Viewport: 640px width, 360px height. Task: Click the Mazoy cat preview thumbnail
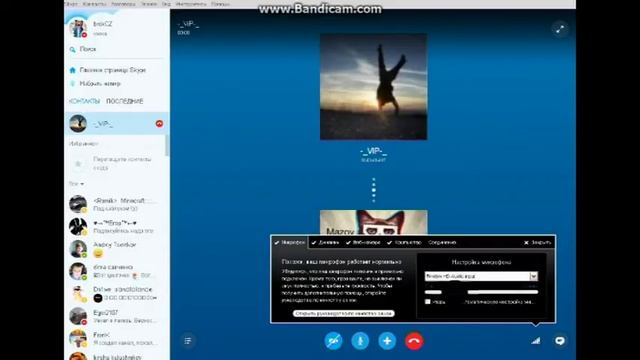click(x=373, y=222)
